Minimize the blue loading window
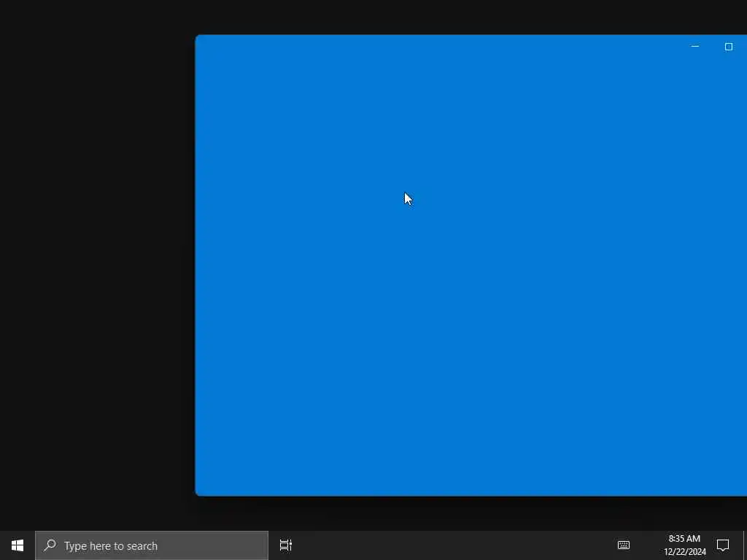 [695, 47]
